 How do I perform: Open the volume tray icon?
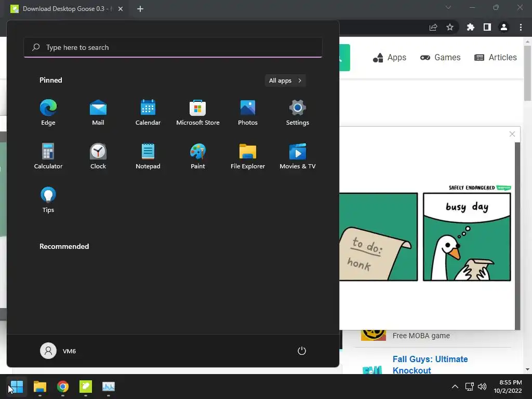tap(482, 387)
